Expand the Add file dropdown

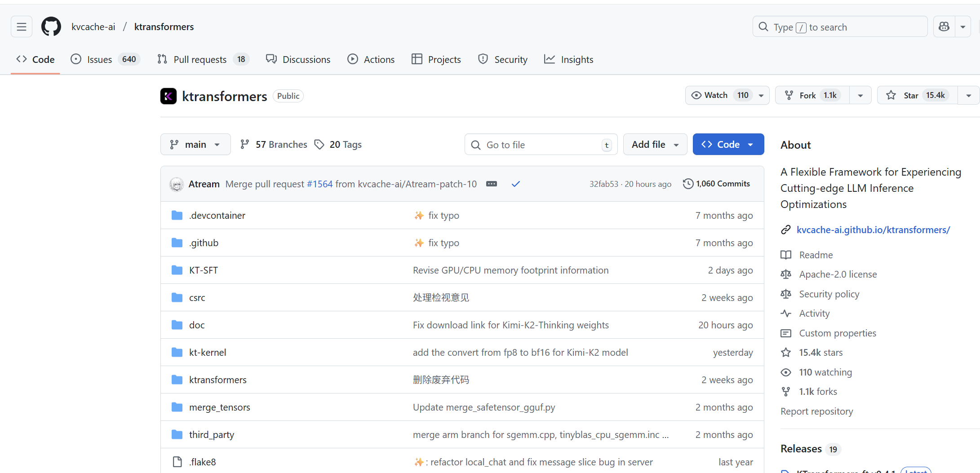coord(655,145)
